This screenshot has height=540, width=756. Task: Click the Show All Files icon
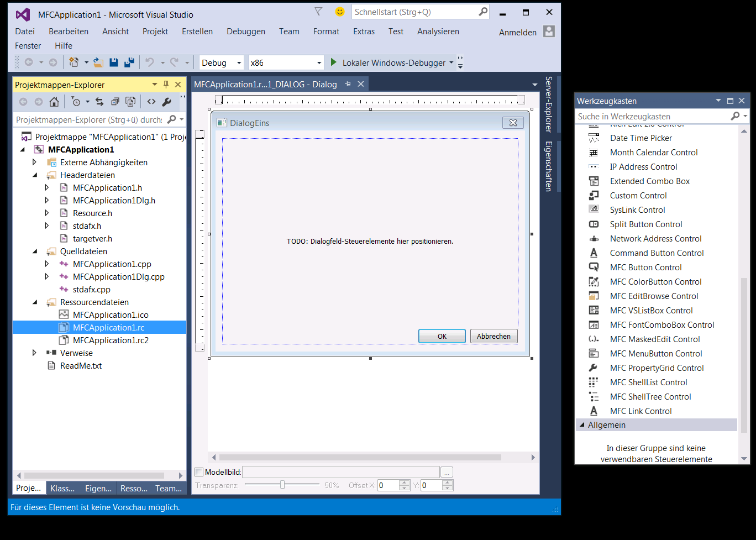click(130, 102)
